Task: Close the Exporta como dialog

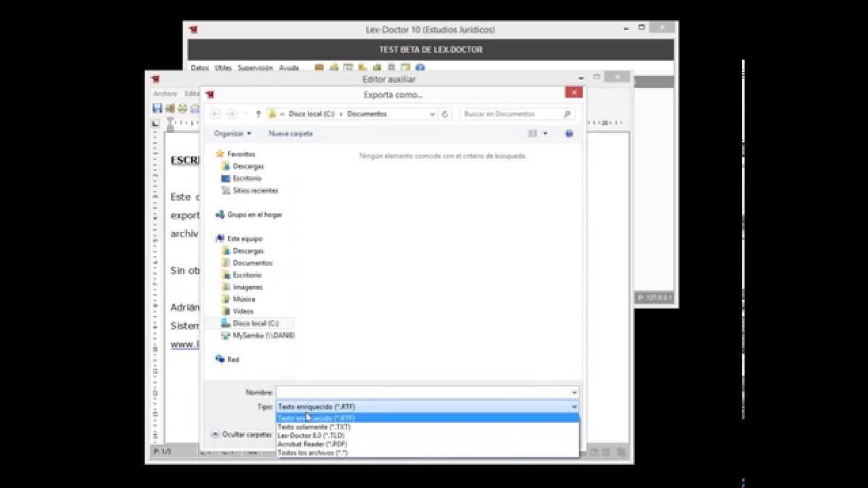Action: pos(574,93)
